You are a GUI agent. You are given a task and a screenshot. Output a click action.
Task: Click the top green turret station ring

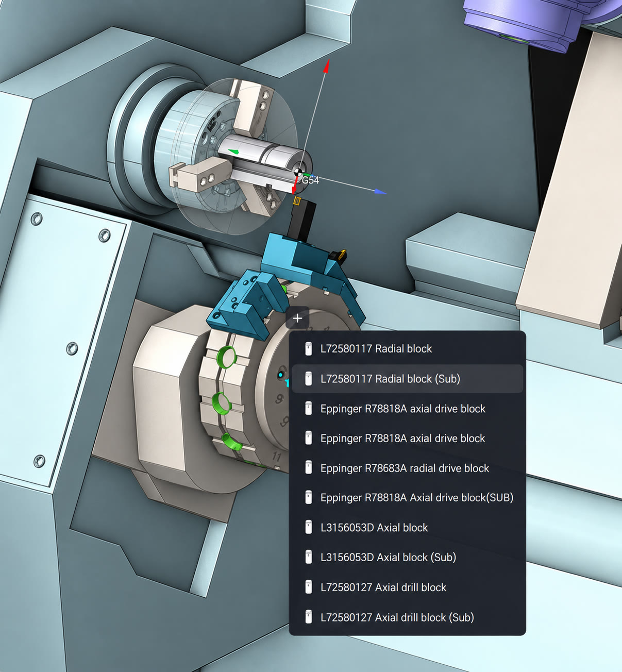pos(227,357)
